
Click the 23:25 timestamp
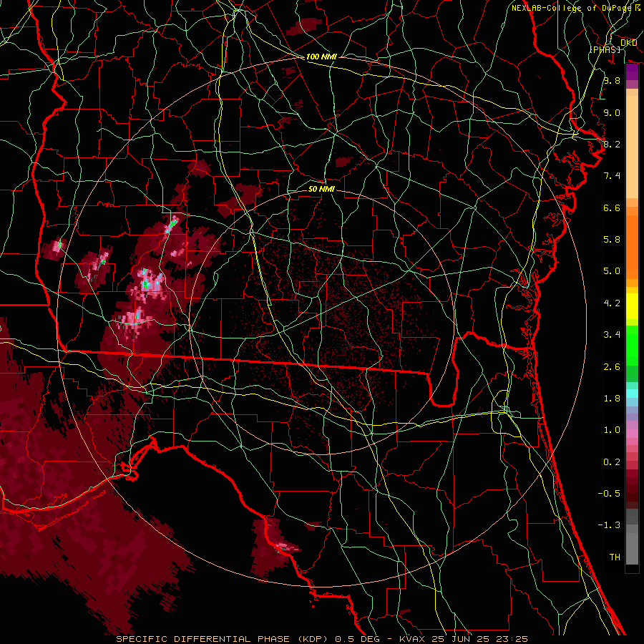click(x=511, y=639)
